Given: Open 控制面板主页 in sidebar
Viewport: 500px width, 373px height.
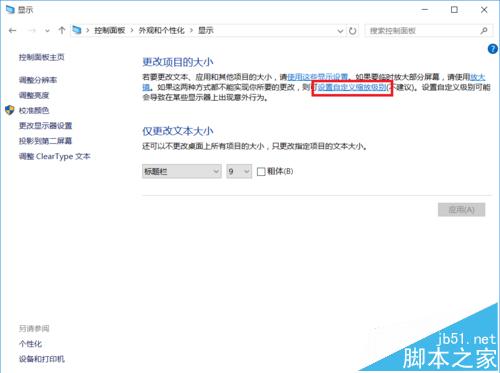Looking at the screenshot, I should click(x=41, y=57).
